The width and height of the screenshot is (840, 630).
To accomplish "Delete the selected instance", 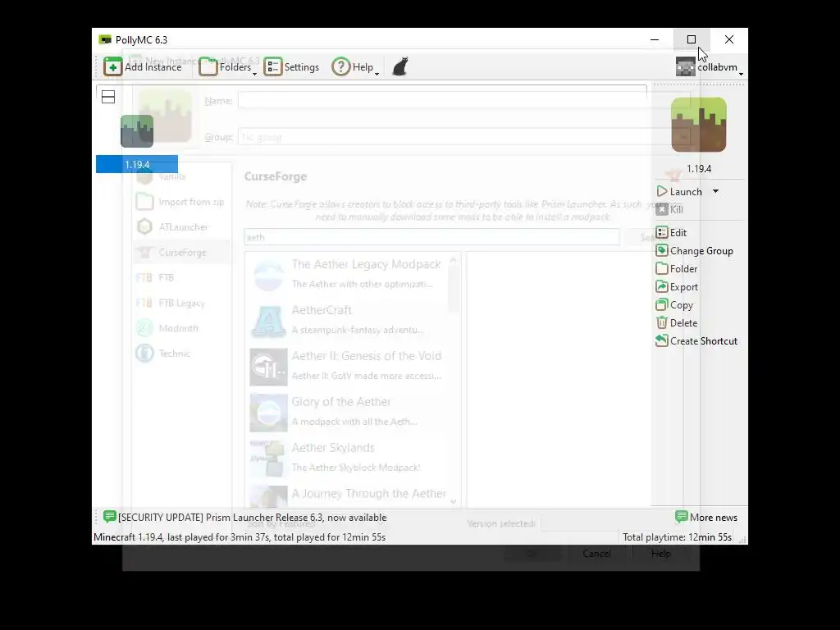I will click(677, 323).
